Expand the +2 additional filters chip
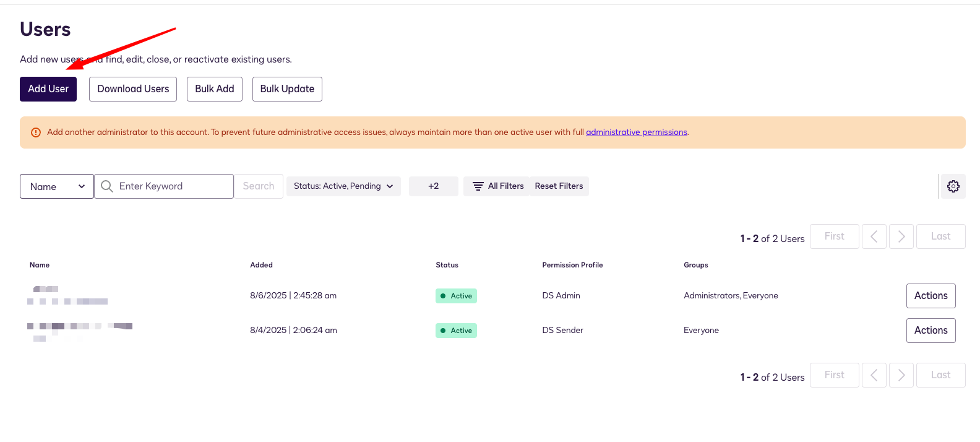The width and height of the screenshot is (980, 442). 433,186
